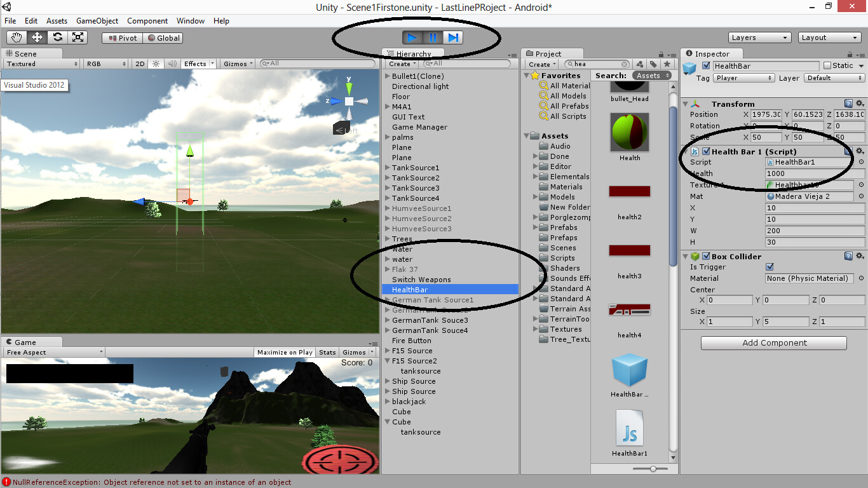Toggle scene lighting in the Scene view toolbar
868x488 pixels.
click(x=156, y=64)
